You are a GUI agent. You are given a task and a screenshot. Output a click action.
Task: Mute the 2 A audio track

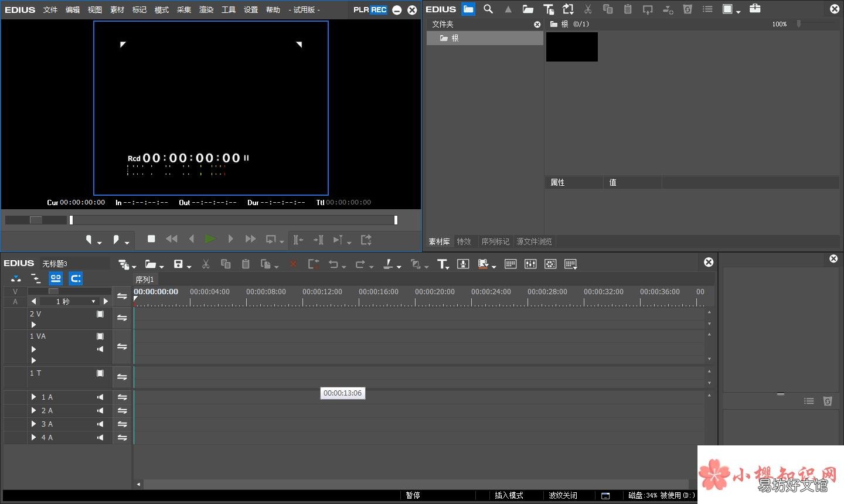tap(100, 410)
